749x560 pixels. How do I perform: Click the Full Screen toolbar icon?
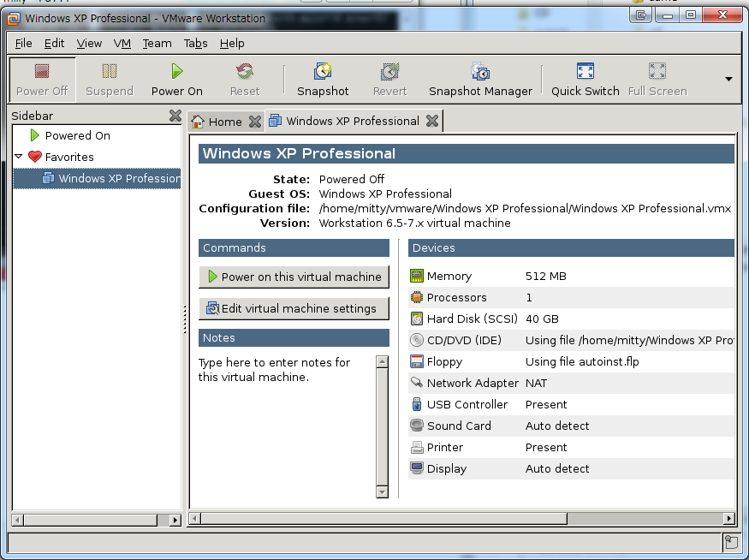(657, 71)
